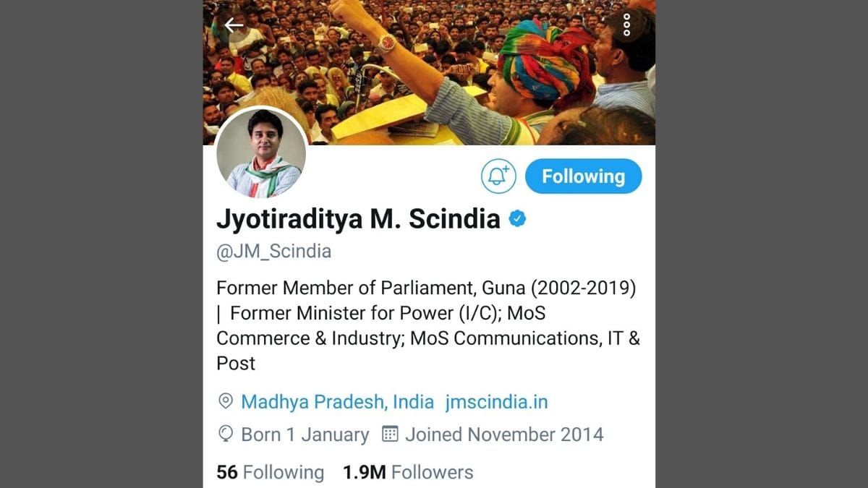Toggle the Following button
The image size is (868, 488).
point(583,176)
